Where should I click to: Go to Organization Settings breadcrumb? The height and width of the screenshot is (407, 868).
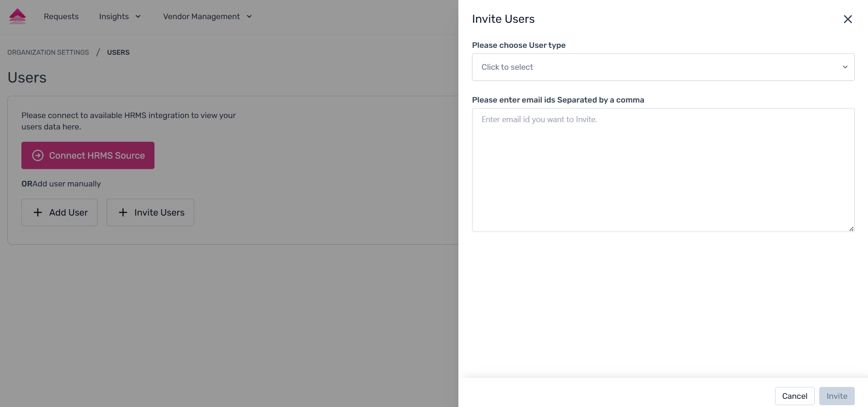pyautogui.click(x=48, y=52)
